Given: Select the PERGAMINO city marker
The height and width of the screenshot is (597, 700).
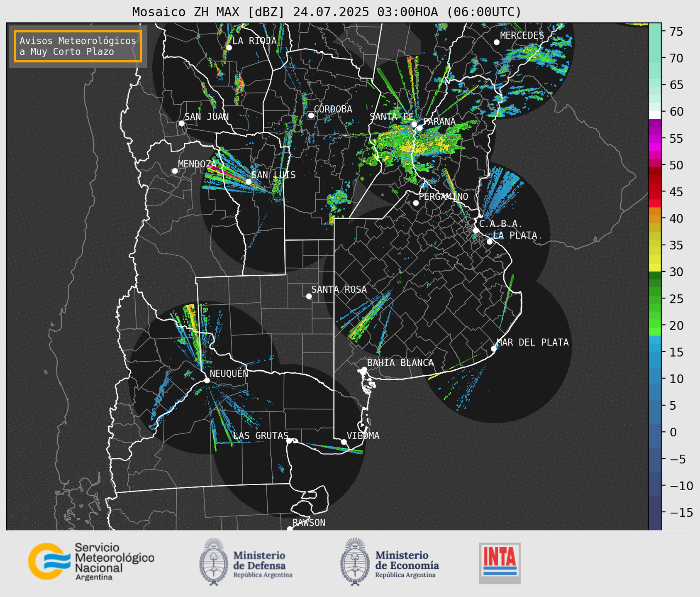Looking at the screenshot, I should pyautogui.click(x=416, y=203).
